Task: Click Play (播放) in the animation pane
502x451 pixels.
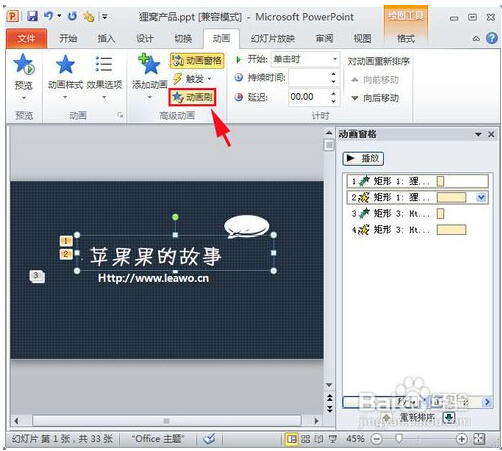Action: click(x=363, y=158)
